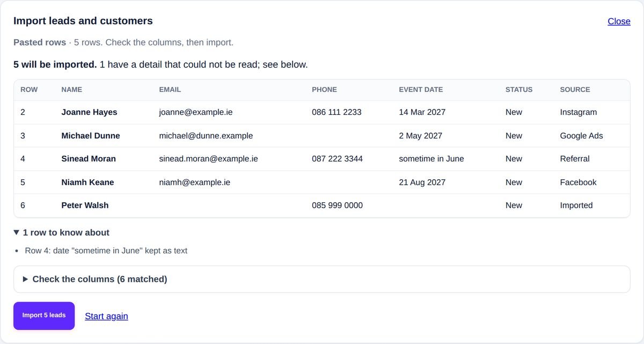The height and width of the screenshot is (344, 644).
Task: Select the PHONE column header
Action: click(325, 90)
